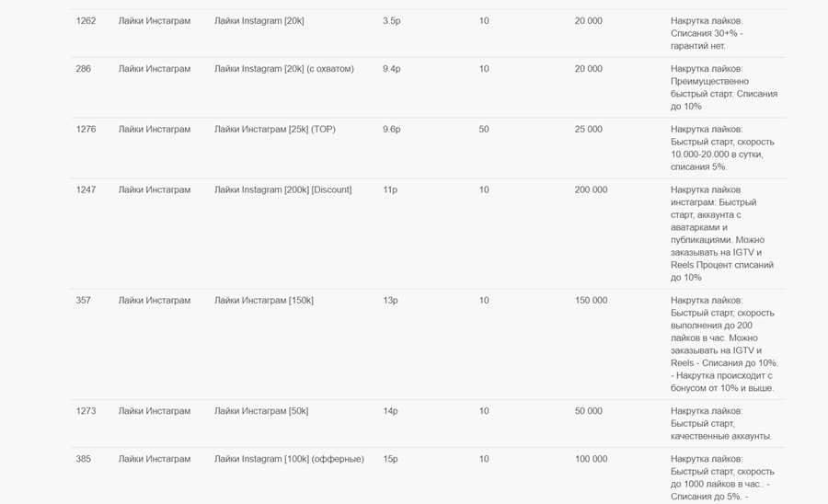Select the "Лайки Instagram [20k] (с охватом)" service name
Viewport: 828px width, 504px height.
[x=283, y=69]
